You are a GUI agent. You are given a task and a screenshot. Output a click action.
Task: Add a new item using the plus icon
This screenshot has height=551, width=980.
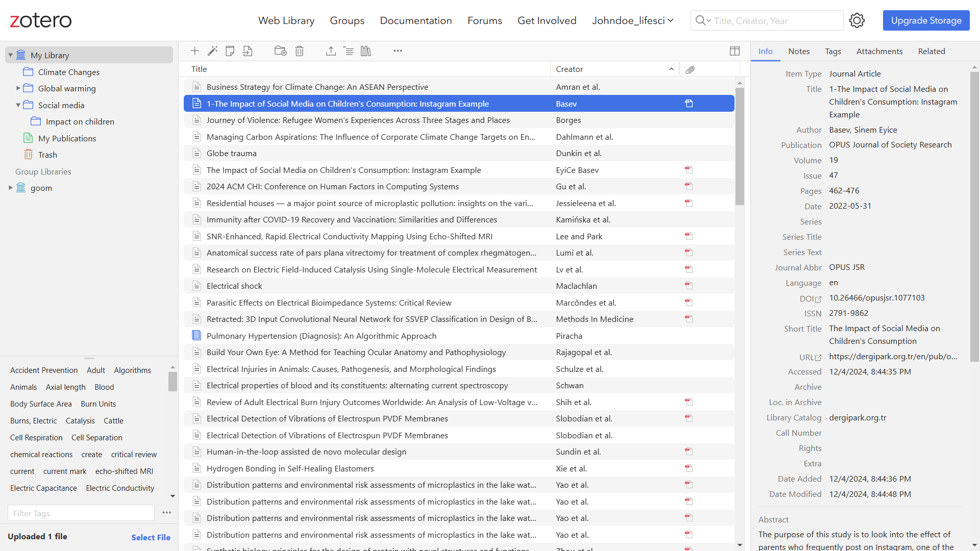[x=194, y=51]
